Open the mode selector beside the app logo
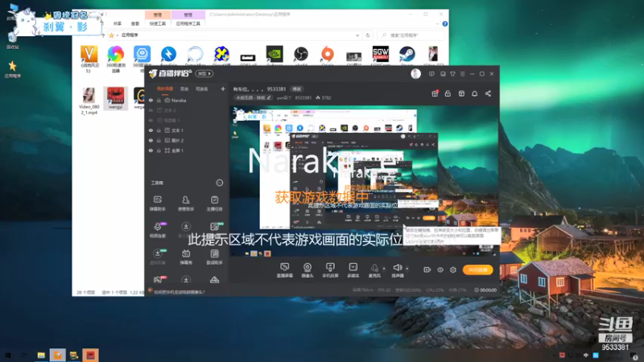 (x=204, y=74)
